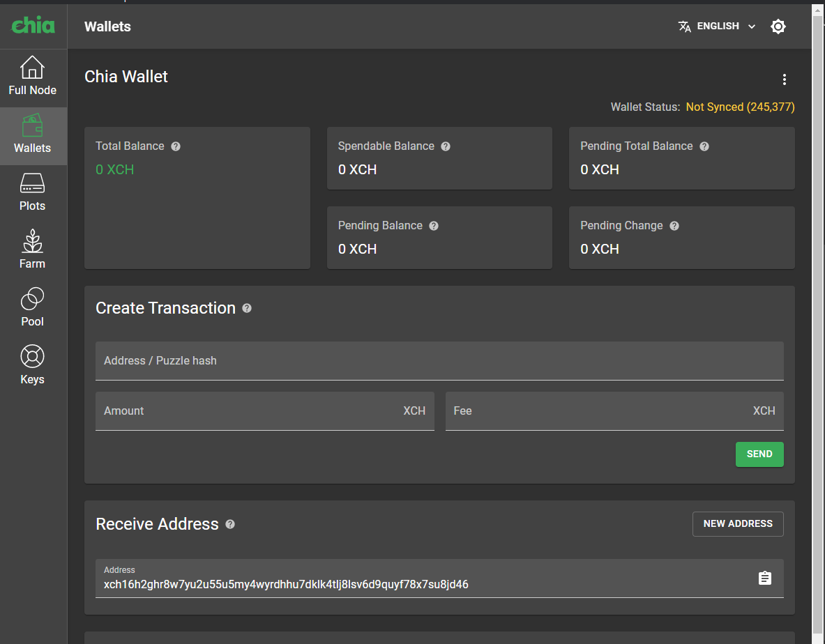Open Chia Wallet three-dot options menu
This screenshot has width=825, height=644.
tap(784, 79)
